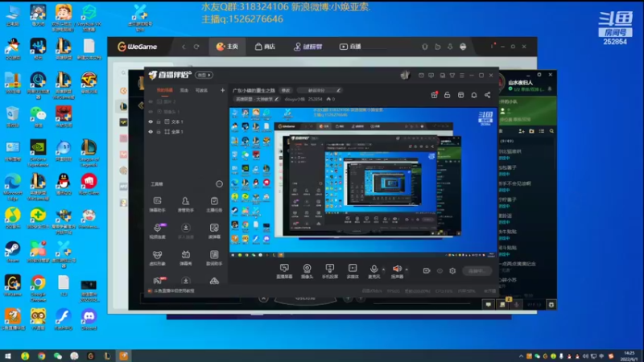Add a 摄像头 camera source
Viewport: 644px width, 362px height.
(x=307, y=271)
